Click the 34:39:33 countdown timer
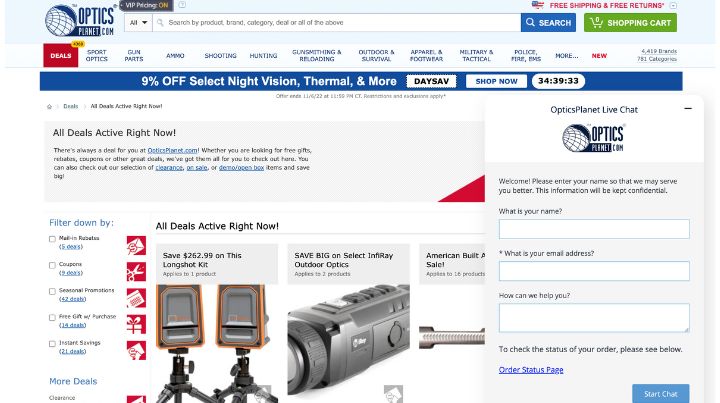The width and height of the screenshot is (720, 403). [558, 81]
